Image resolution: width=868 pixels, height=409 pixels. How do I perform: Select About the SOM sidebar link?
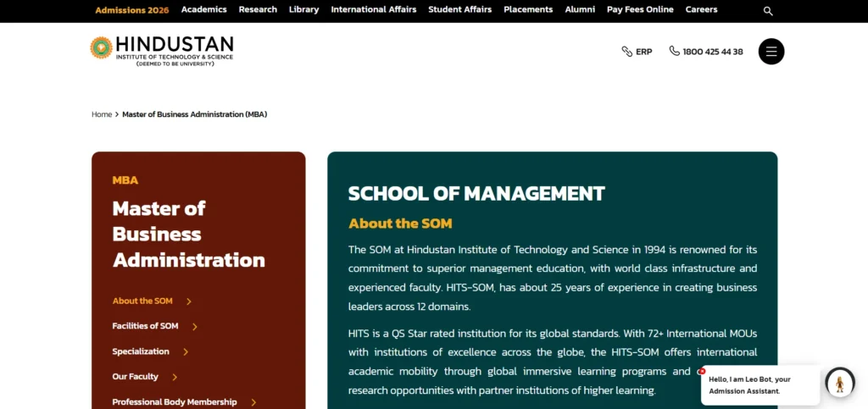(x=142, y=301)
